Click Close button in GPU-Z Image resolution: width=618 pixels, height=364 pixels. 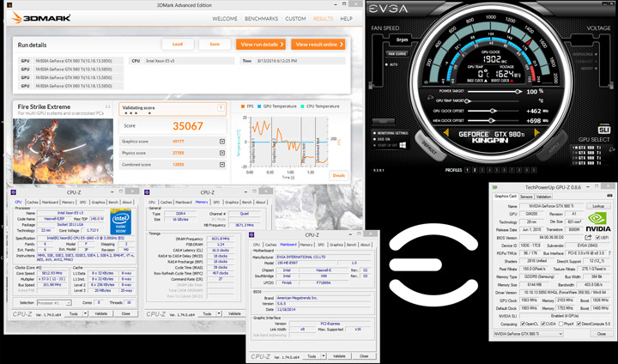pyautogui.click(x=601, y=334)
